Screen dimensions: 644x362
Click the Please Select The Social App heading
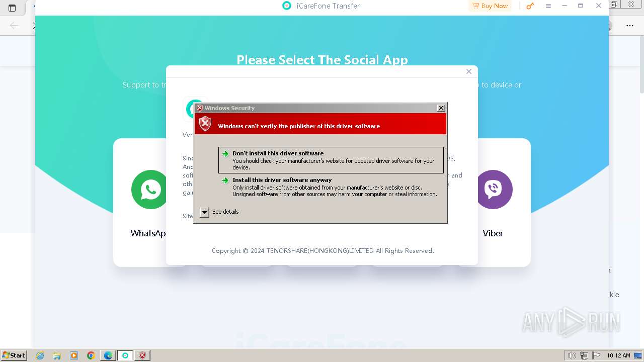pos(322,60)
